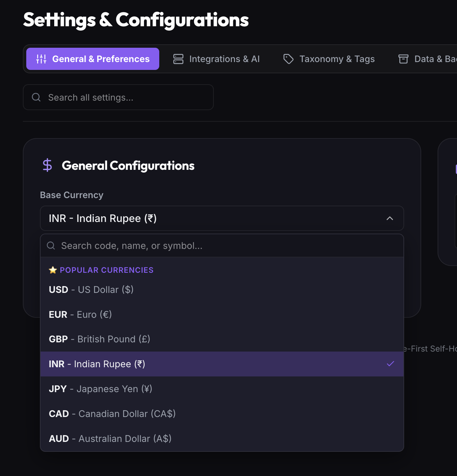Go to the Data & Backup tab
Image resolution: width=457 pixels, height=476 pixels.
(427, 59)
